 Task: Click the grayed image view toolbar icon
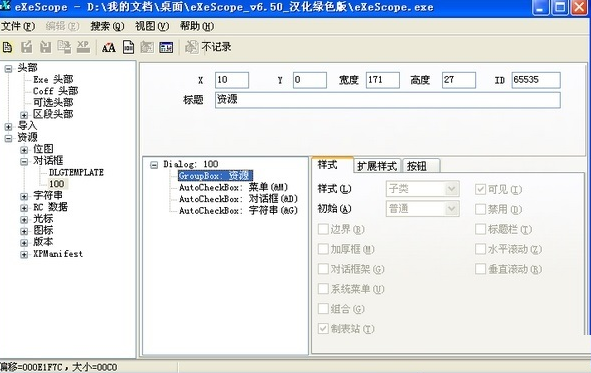[147, 47]
